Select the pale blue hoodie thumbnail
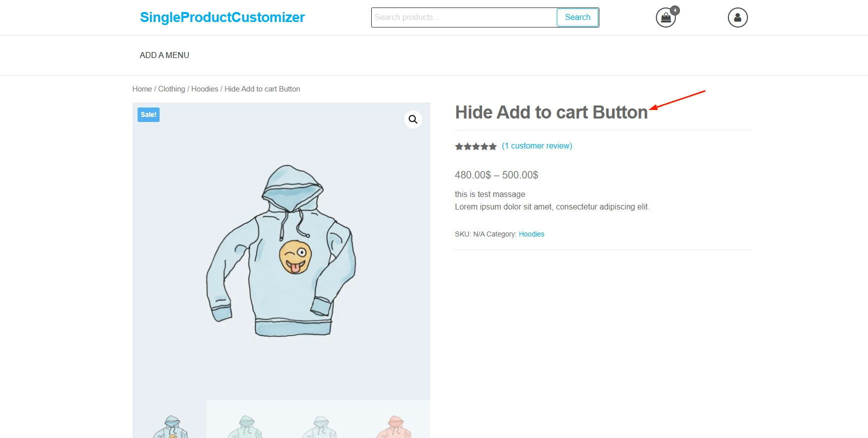 (x=319, y=419)
